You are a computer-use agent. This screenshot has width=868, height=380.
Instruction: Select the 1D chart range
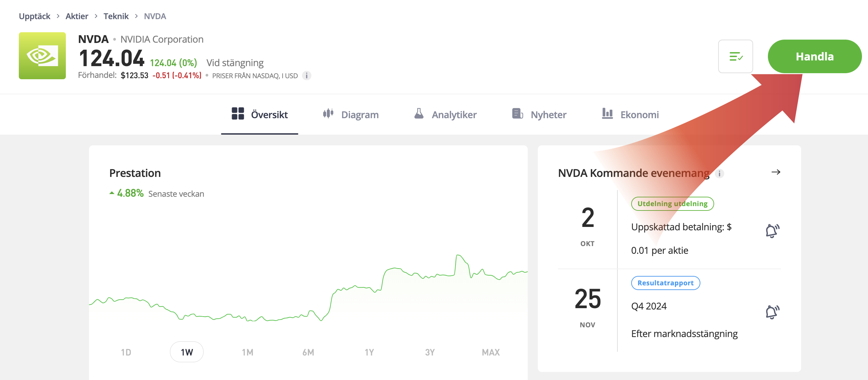[x=126, y=352]
